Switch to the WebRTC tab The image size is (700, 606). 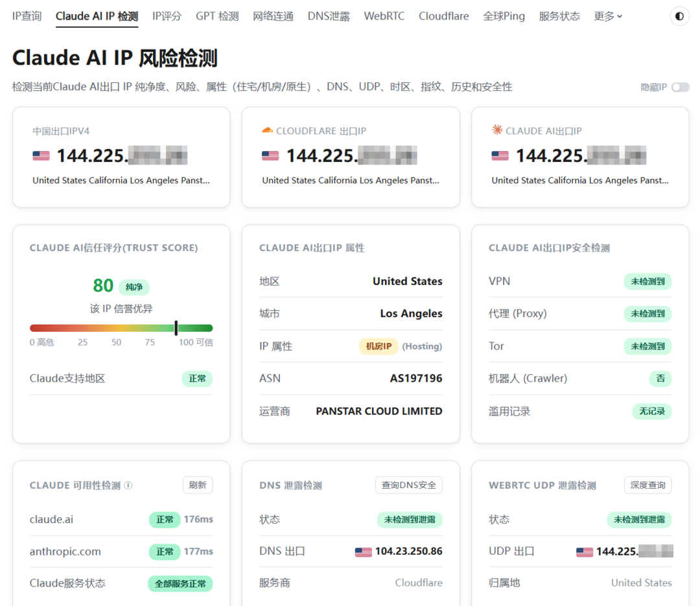pos(384,16)
